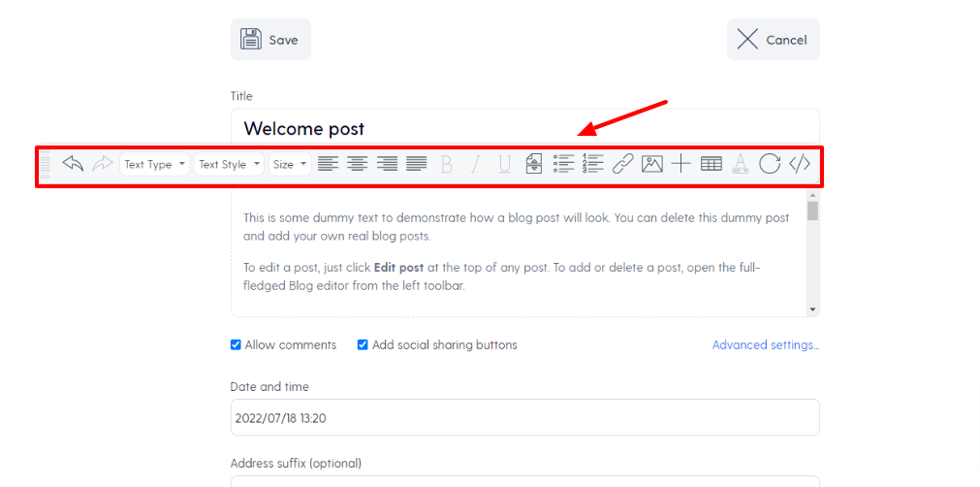Click the 'Date and time' label
980x487 pixels.
[x=269, y=387]
